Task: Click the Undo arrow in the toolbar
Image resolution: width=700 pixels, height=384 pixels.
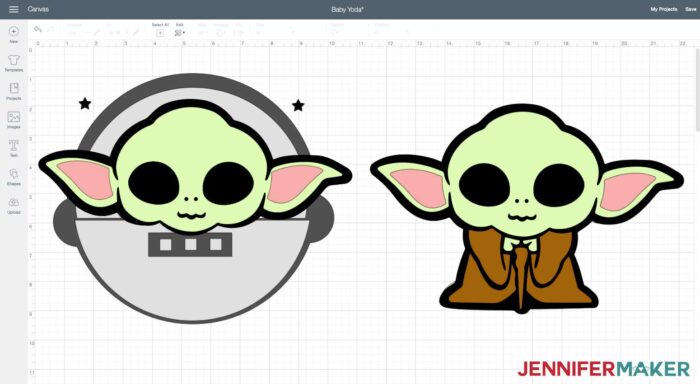Action: (x=38, y=29)
